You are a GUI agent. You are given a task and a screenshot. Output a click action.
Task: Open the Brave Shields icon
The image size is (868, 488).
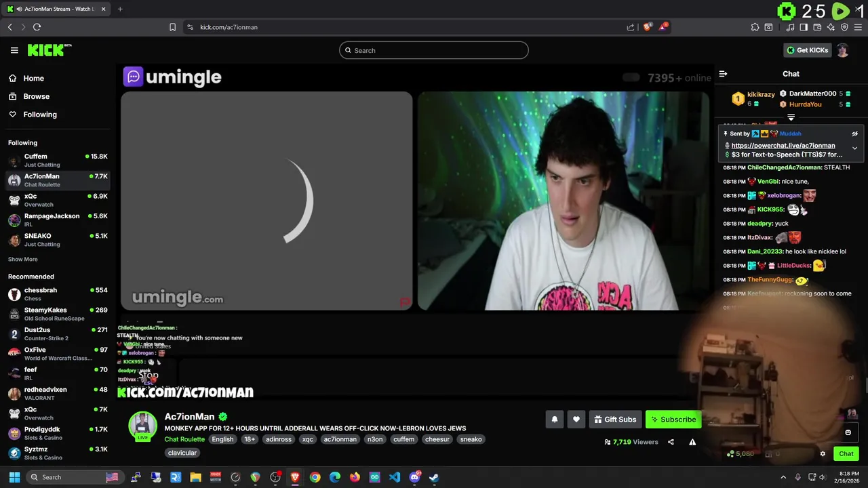(x=648, y=27)
